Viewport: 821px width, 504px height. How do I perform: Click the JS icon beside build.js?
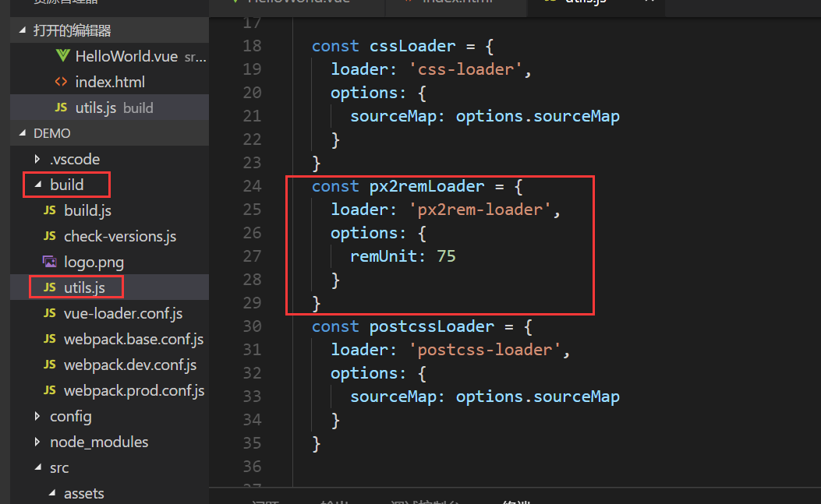(x=50, y=210)
